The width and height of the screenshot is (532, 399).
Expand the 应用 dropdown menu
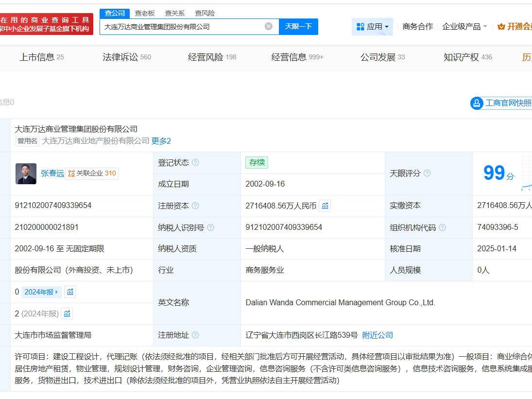coord(373,27)
